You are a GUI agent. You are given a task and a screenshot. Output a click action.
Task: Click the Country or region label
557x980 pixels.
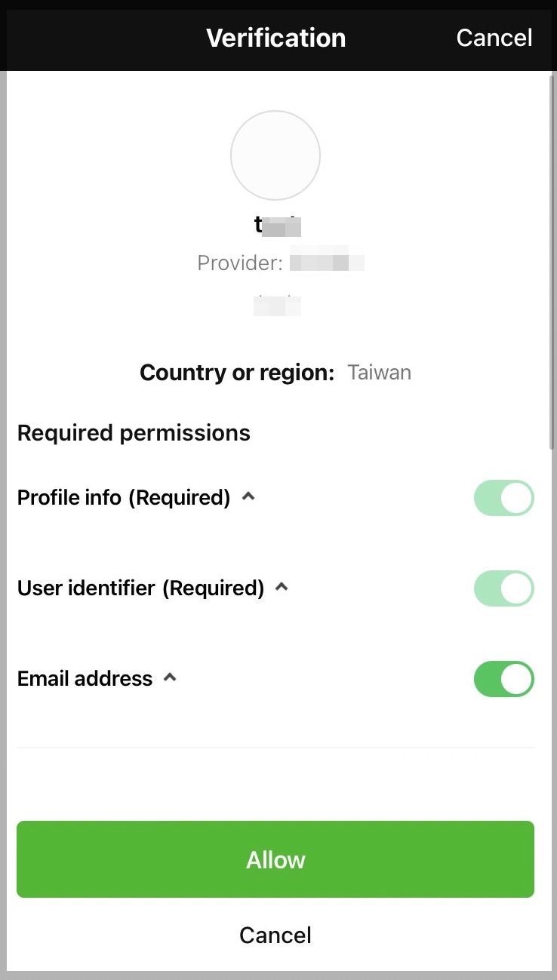237,373
